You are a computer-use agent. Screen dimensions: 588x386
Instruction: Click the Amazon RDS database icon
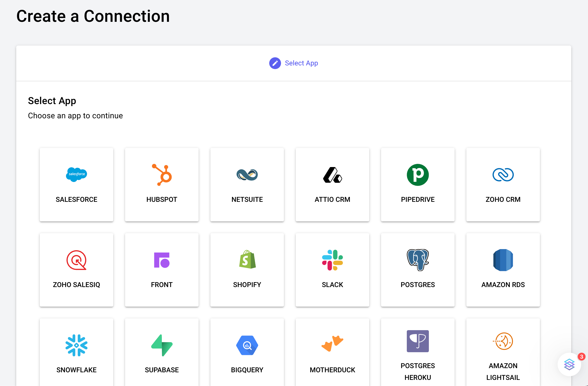coord(503,260)
